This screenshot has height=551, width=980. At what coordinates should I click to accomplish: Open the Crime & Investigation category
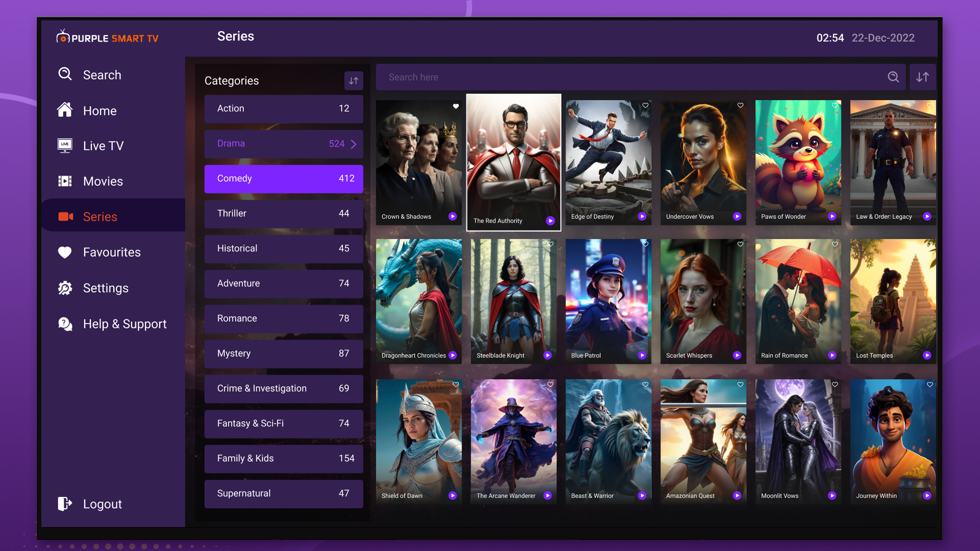tap(284, 389)
